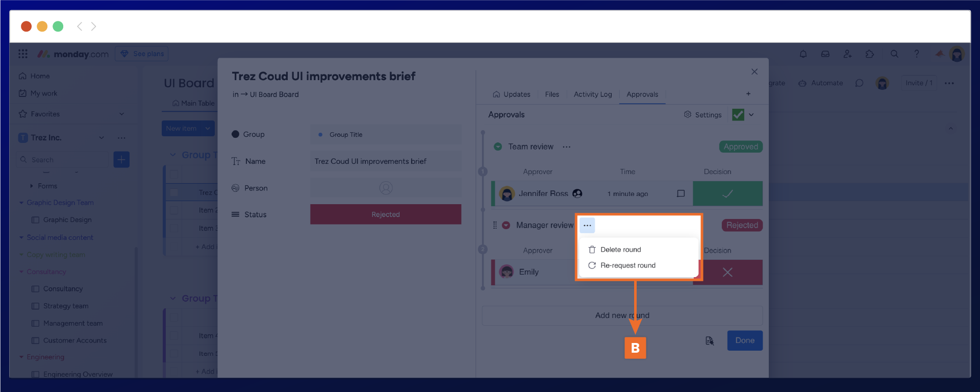Open the inbox tray icon
The image size is (980, 392).
coord(825,54)
